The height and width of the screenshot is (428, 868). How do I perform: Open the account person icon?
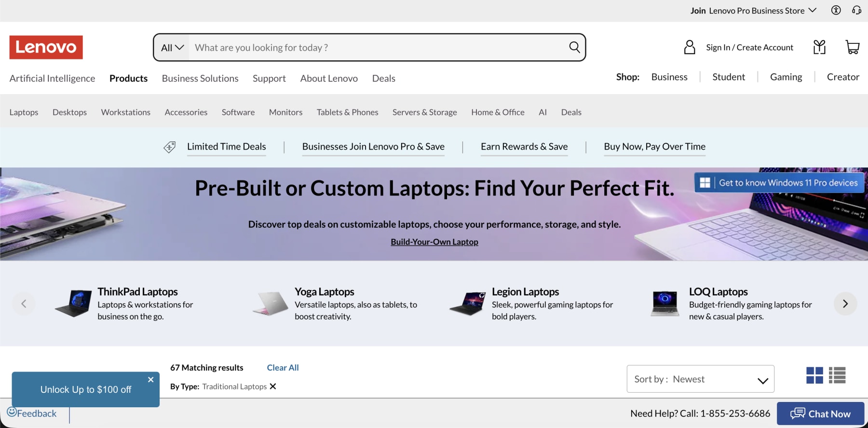690,47
